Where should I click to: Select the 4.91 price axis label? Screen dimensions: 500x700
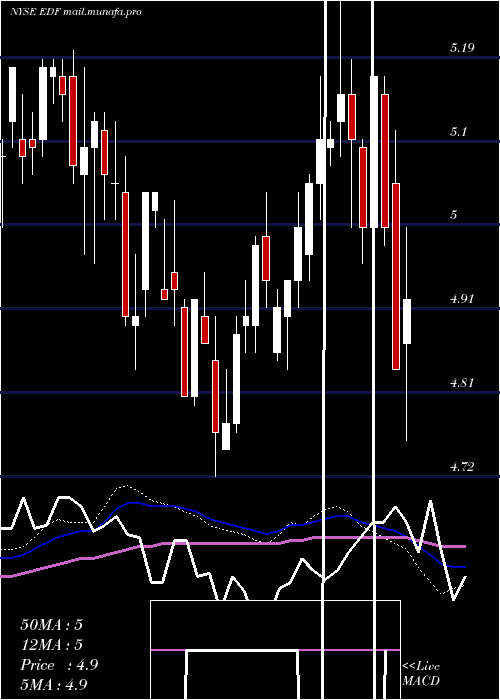[462, 299]
